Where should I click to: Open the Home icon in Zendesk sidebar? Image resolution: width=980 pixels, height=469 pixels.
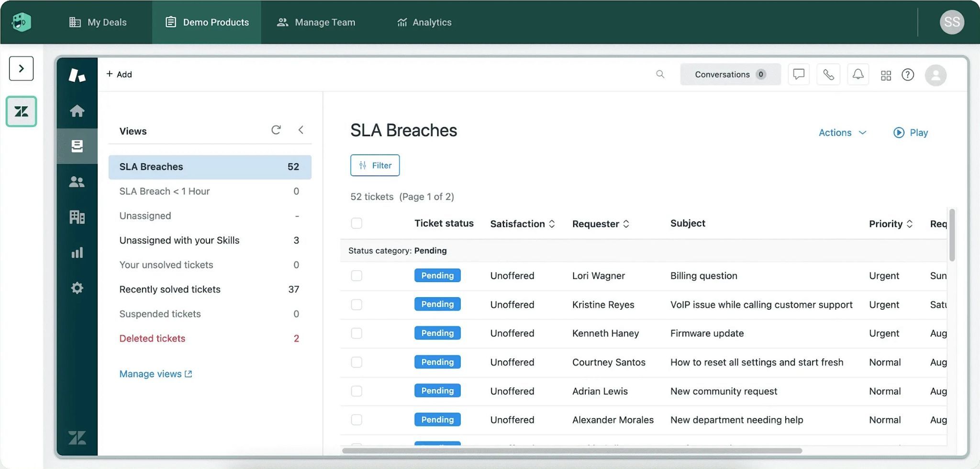(x=77, y=111)
